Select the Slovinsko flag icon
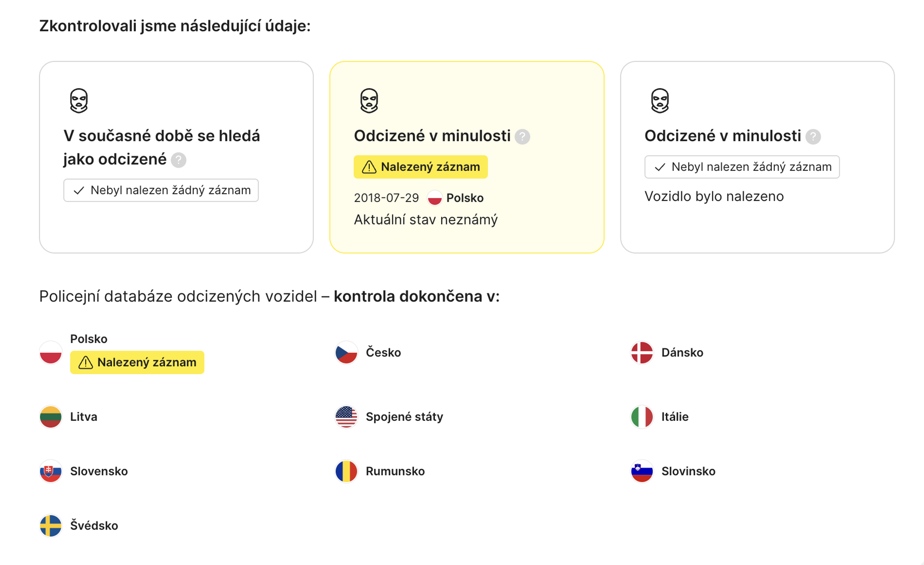Image resolution: width=924 pixels, height=565 pixels. click(642, 472)
